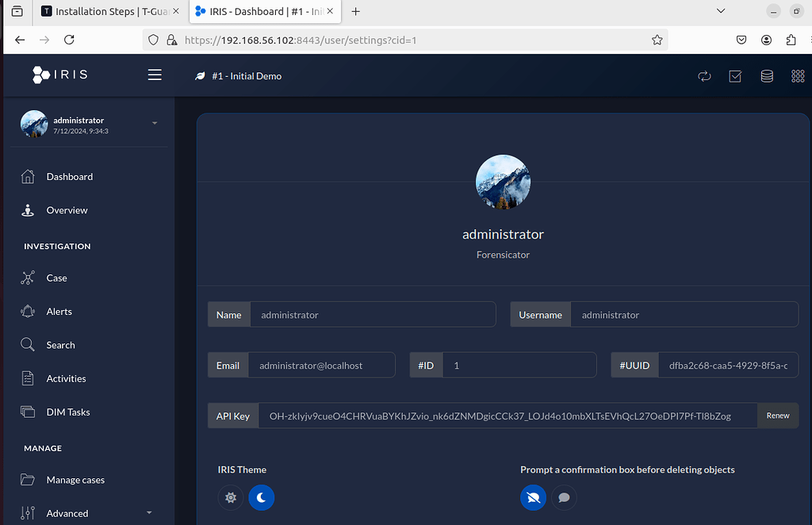The height and width of the screenshot is (525, 812).
Task: Open the Firefox extensions puzzle icon
Action: pos(791,40)
